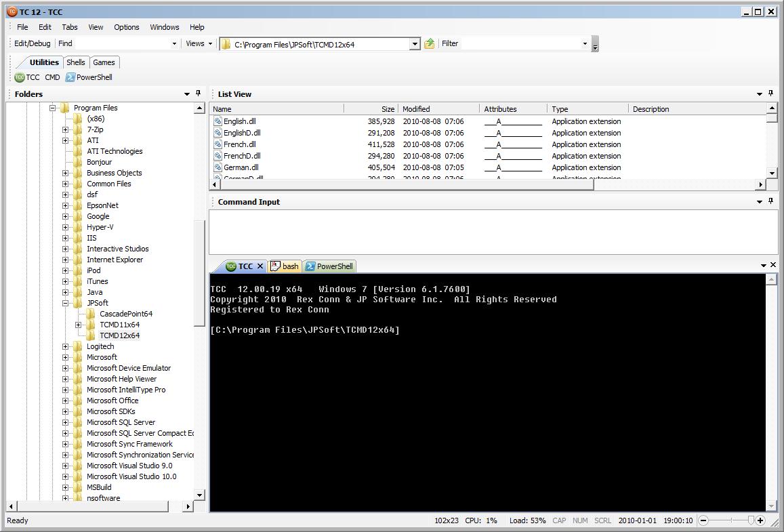Launch TCC from the Utilities toolbar
The image size is (784, 532).
click(x=27, y=77)
